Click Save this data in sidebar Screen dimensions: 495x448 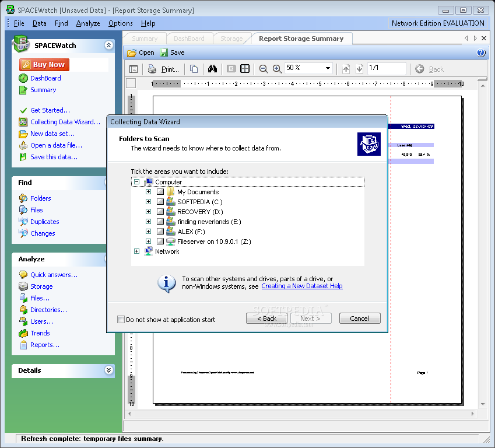[x=54, y=157]
